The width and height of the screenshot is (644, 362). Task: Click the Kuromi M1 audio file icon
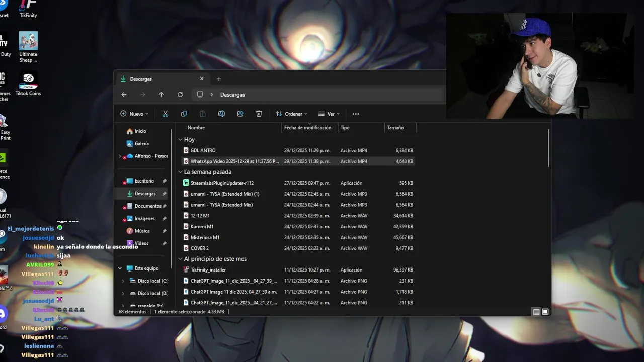click(x=186, y=226)
